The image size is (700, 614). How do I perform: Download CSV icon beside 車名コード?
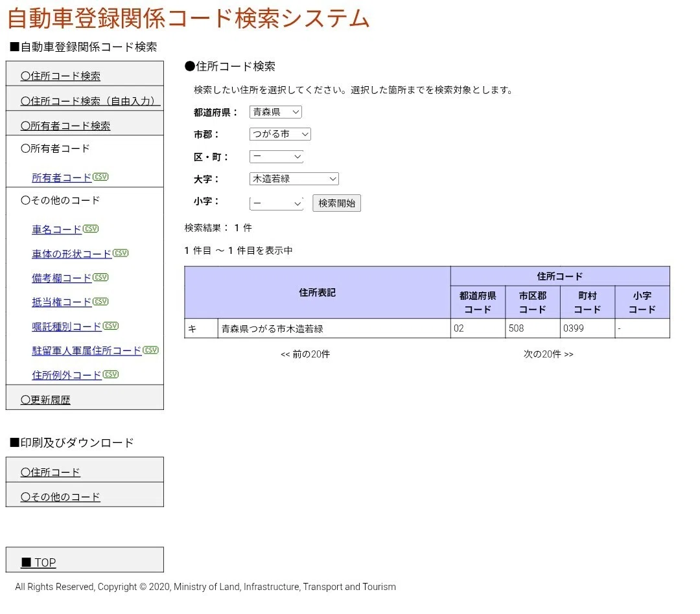point(91,229)
